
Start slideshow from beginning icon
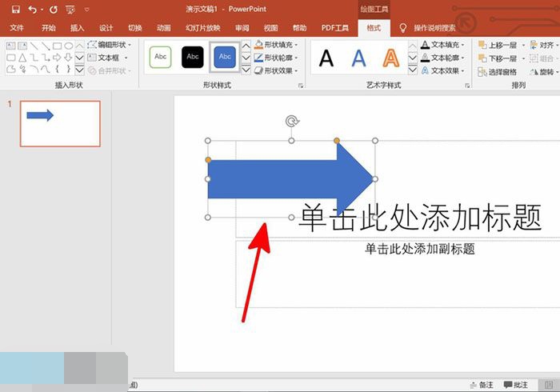click(71, 10)
